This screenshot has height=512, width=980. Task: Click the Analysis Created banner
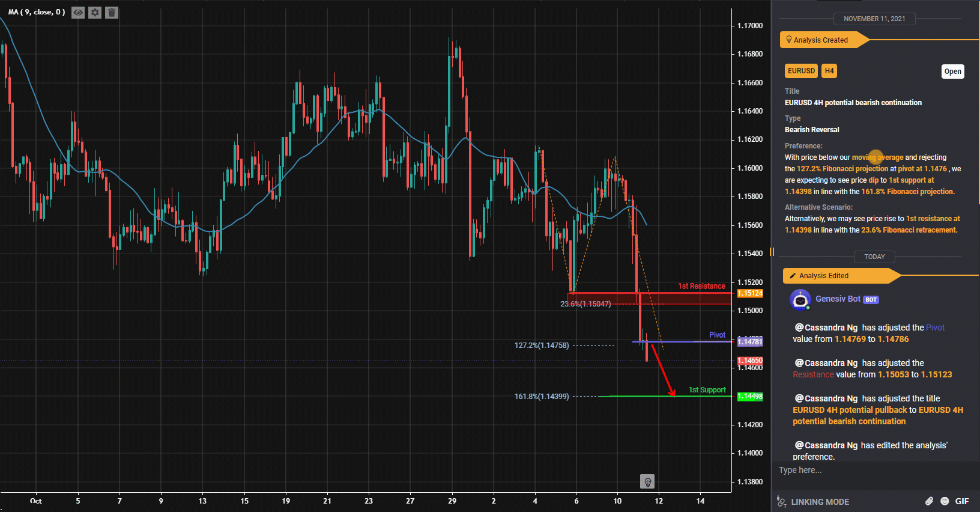point(824,40)
